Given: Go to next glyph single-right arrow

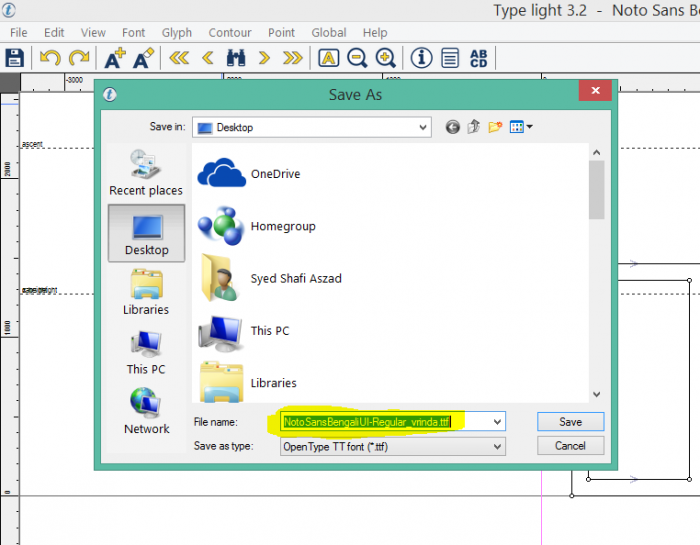Looking at the screenshot, I should point(264,58).
